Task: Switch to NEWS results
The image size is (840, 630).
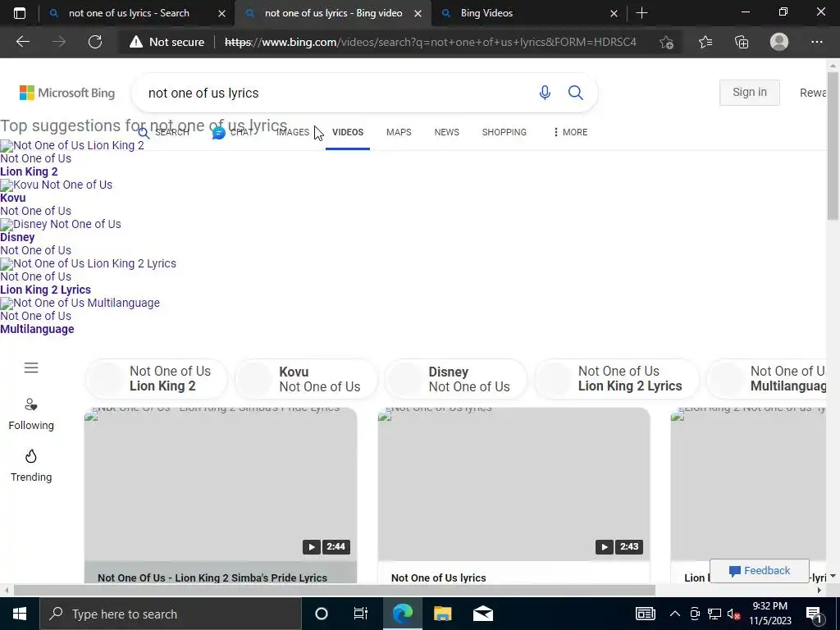Action: click(447, 132)
